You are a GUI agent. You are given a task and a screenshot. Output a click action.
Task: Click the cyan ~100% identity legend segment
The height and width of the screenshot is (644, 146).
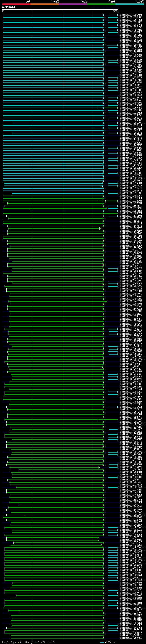[130, 4]
